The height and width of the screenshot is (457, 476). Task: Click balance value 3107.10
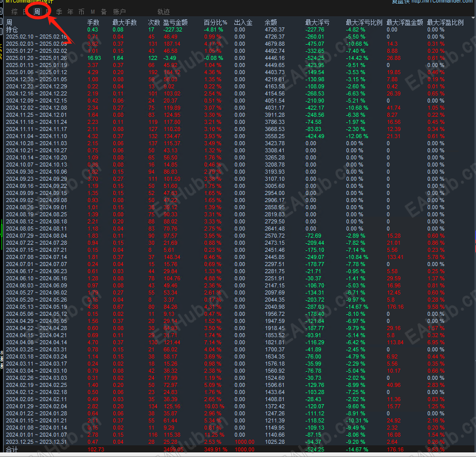tap(275, 179)
